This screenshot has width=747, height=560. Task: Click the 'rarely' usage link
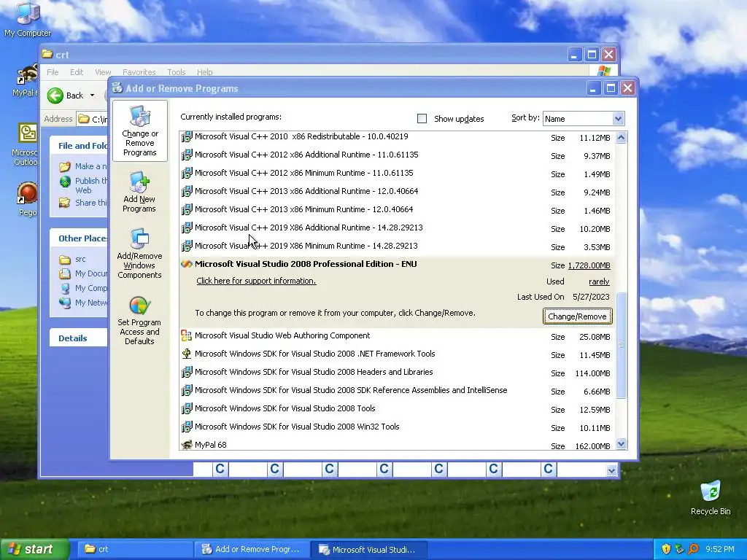[x=599, y=281]
